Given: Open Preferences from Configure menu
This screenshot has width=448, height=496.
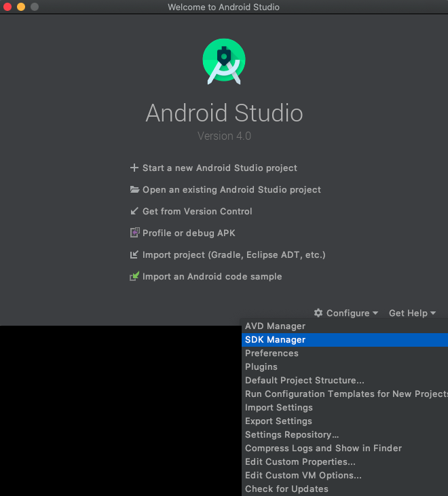Looking at the screenshot, I should [x=345, y=354].
